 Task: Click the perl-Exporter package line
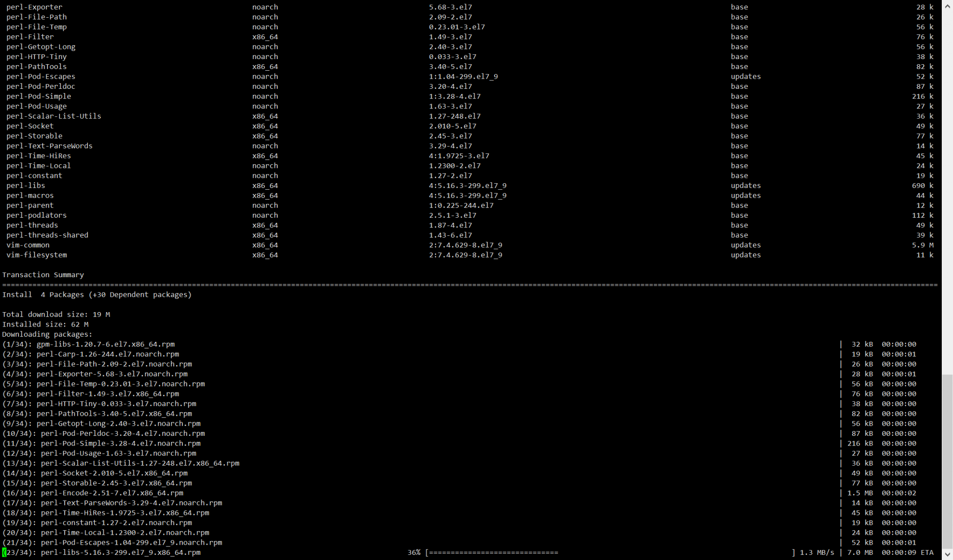click(34, 7)
